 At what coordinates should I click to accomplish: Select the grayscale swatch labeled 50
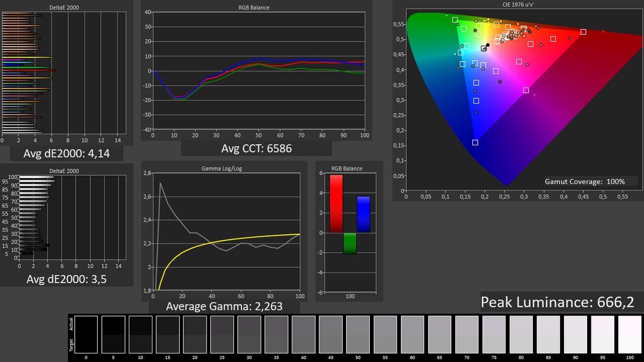(357, 334)
